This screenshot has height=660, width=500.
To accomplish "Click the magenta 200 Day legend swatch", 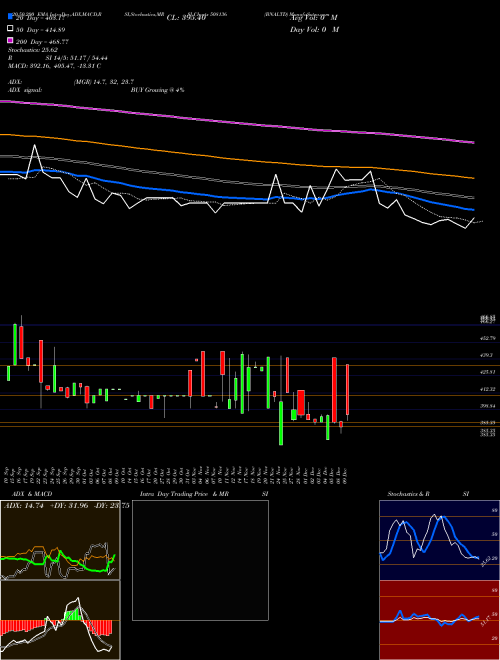I will pyautogui.click(x=11, y=40).
